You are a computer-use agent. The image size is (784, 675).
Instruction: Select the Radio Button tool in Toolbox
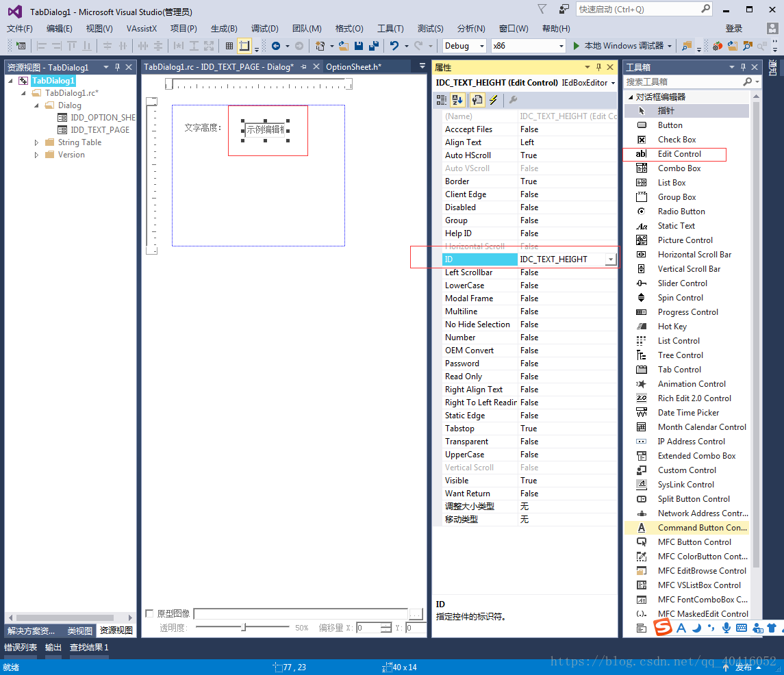[681, 212]
